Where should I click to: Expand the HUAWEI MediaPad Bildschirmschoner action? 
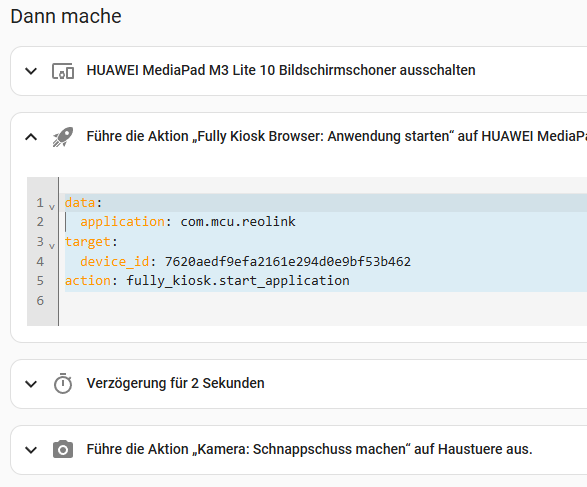point(31,71)
